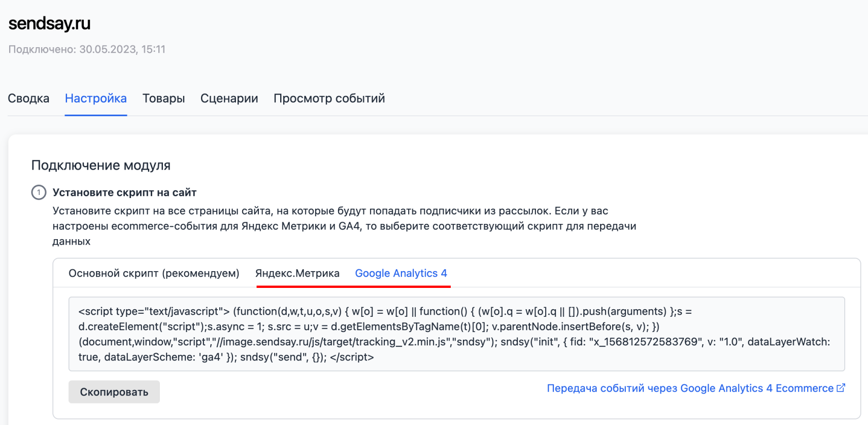Go to the Сценарии tab

(229, 99)
